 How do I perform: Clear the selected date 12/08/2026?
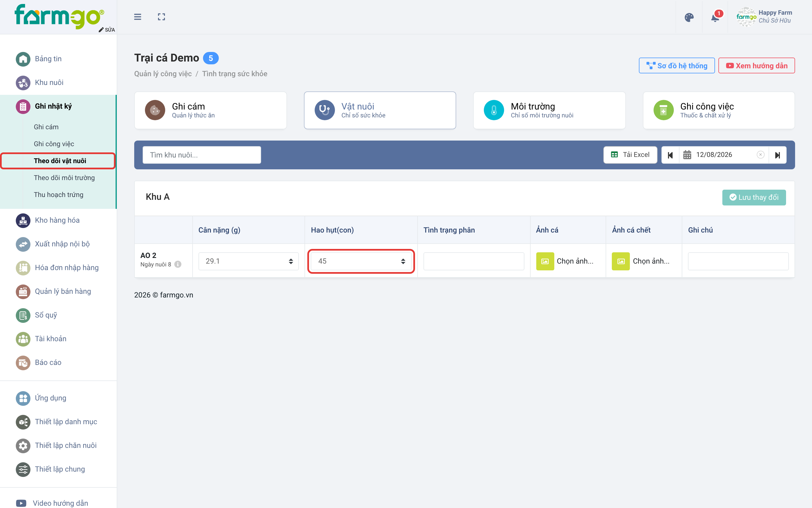760,155
